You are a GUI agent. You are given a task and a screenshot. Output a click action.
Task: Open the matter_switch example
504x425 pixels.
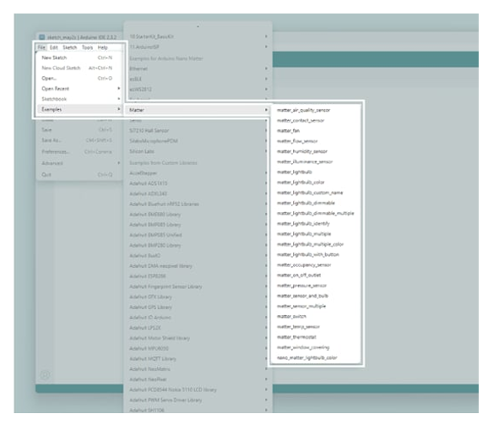click(x=317, y=316)
